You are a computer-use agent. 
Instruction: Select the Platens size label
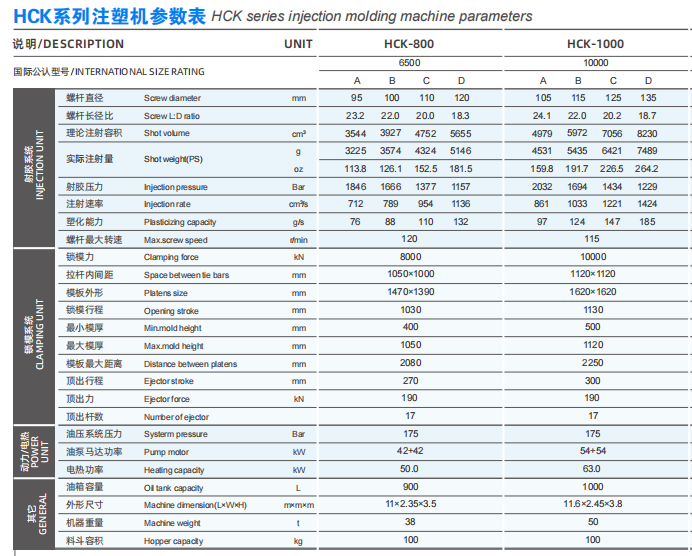pos(165,293)
